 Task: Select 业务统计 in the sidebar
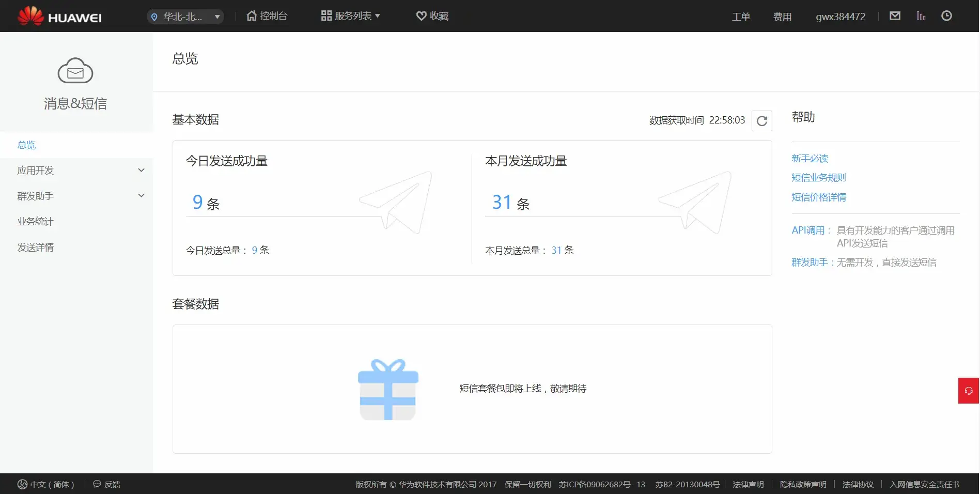(x=35, y=222)
